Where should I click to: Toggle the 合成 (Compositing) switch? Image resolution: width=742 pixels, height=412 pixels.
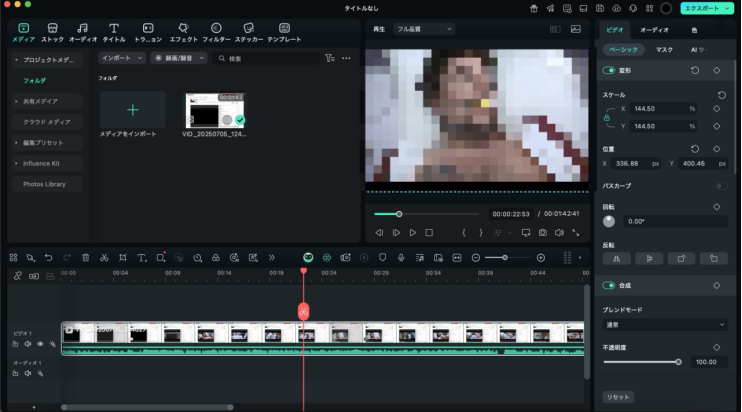[x=608, y=285]
